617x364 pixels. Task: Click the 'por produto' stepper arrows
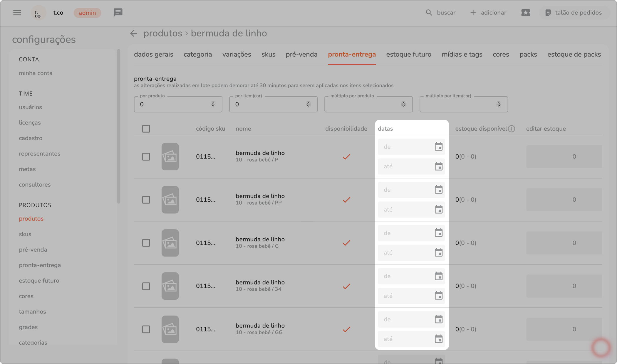pos(213,104)
